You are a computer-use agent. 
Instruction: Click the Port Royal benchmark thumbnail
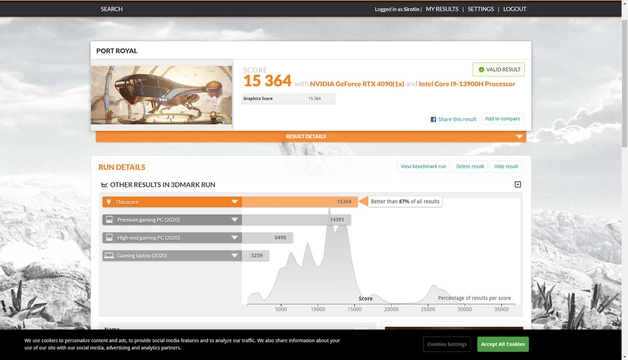pyautogui.click(x=161, y=95)
